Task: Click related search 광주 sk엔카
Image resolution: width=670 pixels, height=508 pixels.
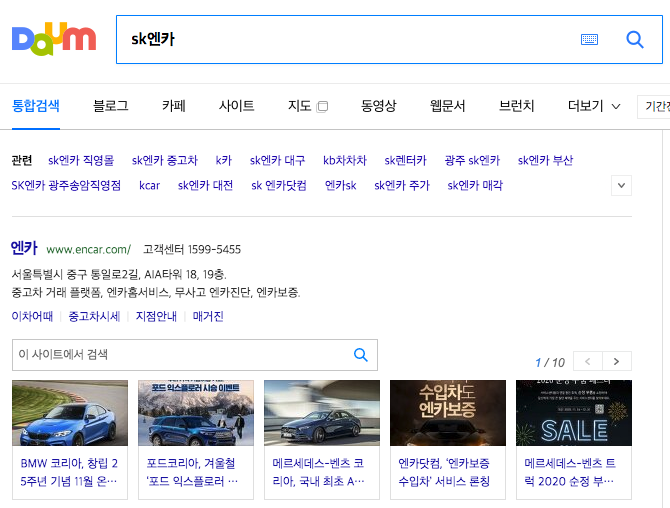Action: (472, 161)
